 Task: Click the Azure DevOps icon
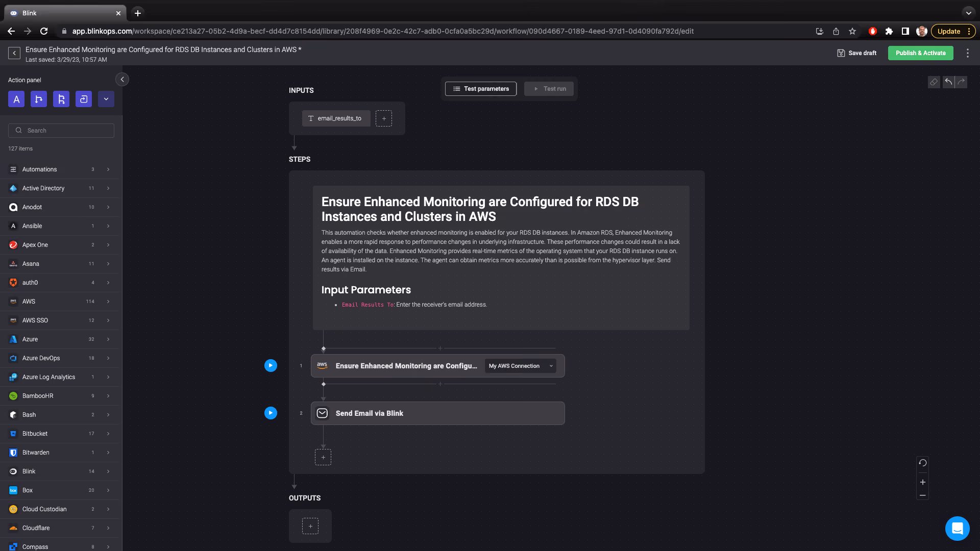[x=13, y=358]
